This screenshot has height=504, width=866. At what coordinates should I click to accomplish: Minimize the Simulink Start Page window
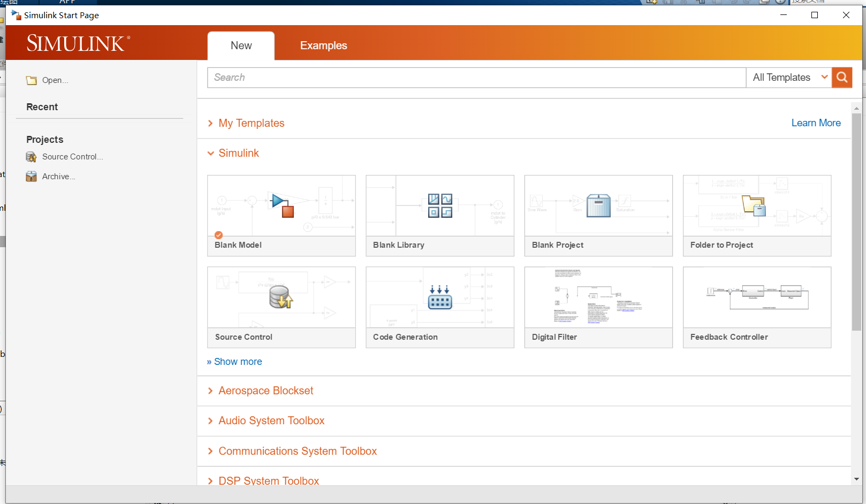tap(784, 15)
